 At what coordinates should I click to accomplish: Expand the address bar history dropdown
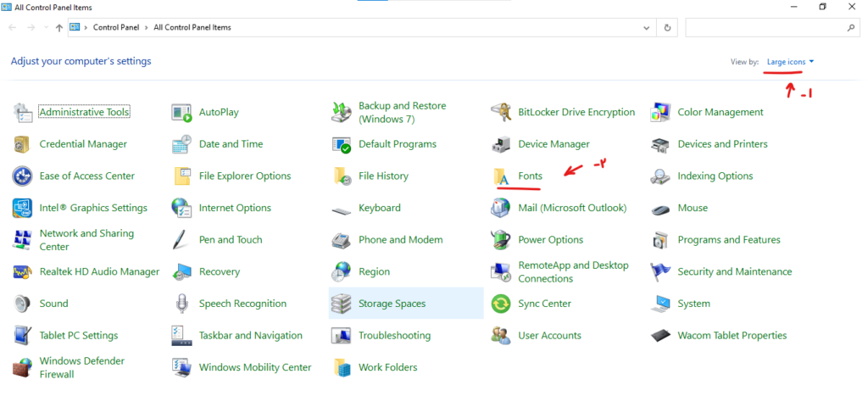click(647, 28)
